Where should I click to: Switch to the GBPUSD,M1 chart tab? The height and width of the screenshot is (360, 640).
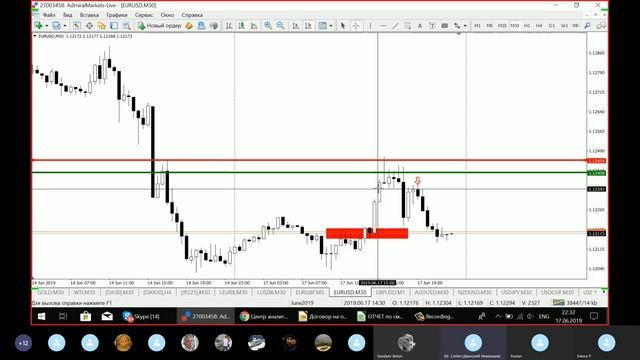click(390, 292)
